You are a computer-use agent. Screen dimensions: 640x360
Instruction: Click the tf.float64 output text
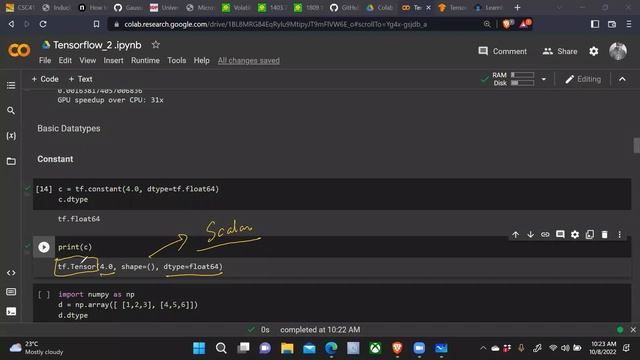(x=79, y=219)
